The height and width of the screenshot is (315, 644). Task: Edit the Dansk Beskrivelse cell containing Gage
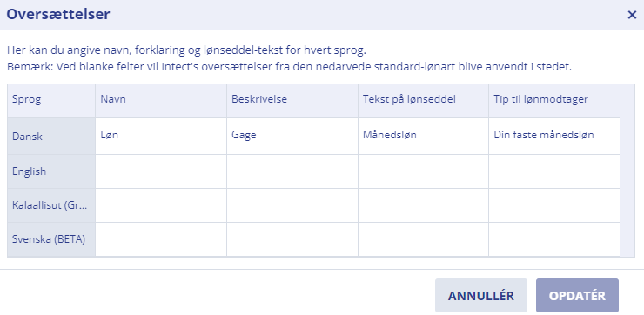point(292,137)
